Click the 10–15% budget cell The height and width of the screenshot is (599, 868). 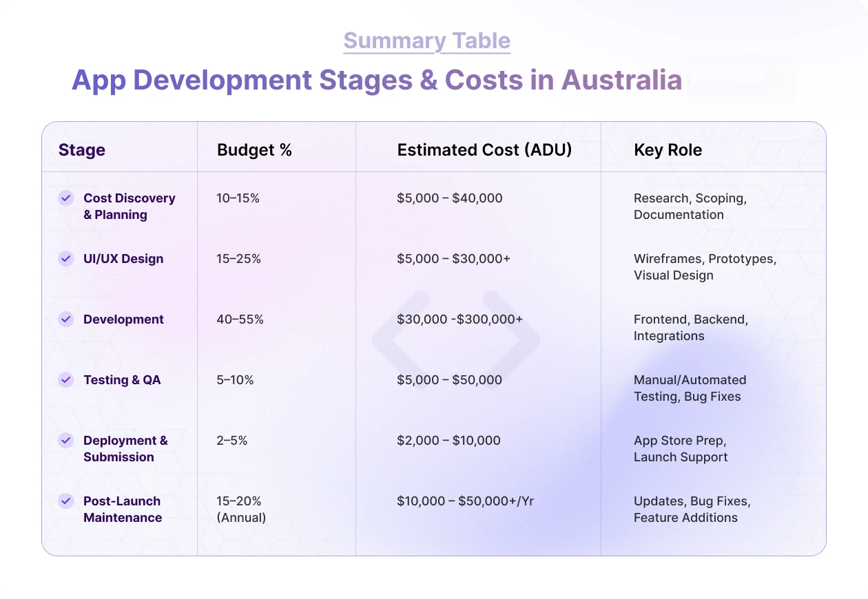coord(238,198)
